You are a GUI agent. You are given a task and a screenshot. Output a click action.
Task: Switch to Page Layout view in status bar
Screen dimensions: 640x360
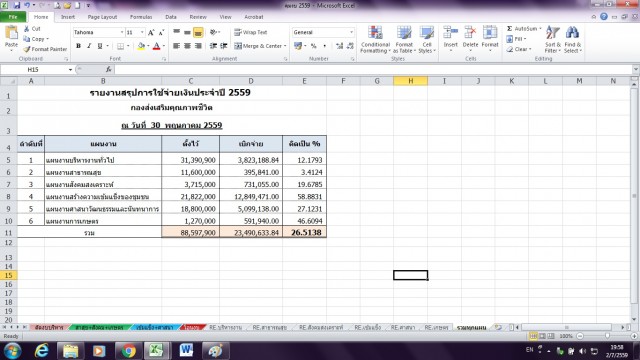[x=542, y=336]
